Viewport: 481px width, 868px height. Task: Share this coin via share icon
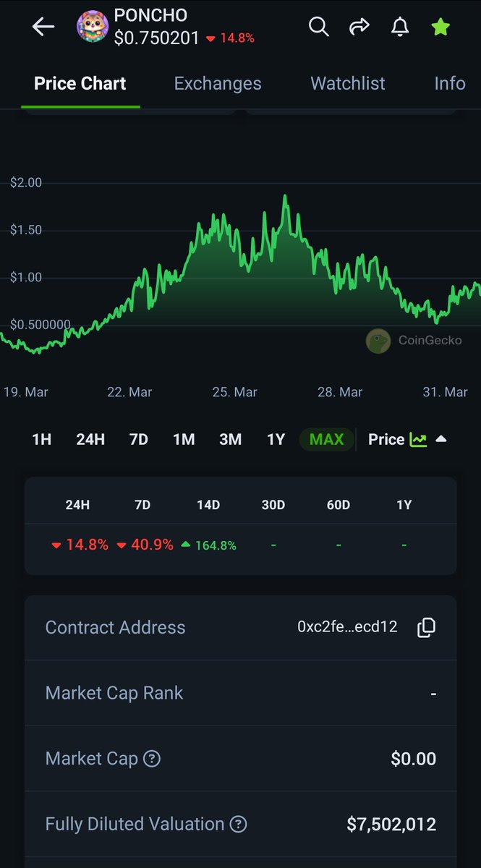[x=359, y=27]
